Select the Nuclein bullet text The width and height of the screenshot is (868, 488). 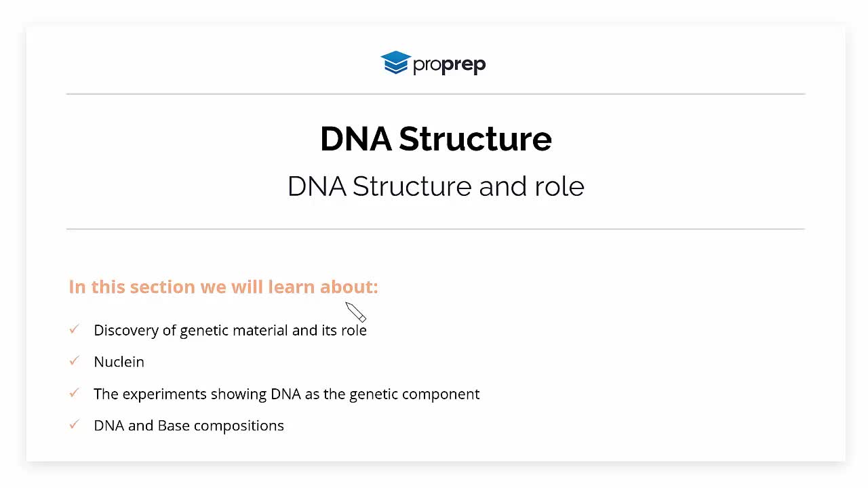[x=119, y=362]
